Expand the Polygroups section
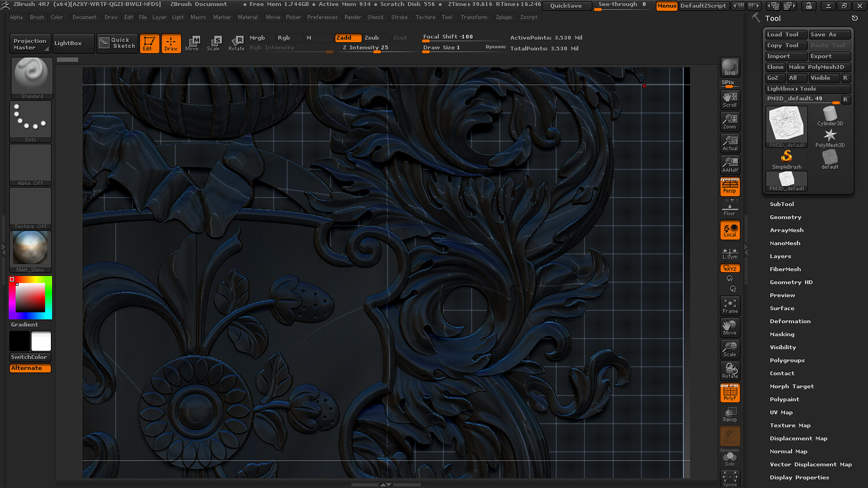The width and height of the screenshot is (868, 488). [x=787, y=360]
